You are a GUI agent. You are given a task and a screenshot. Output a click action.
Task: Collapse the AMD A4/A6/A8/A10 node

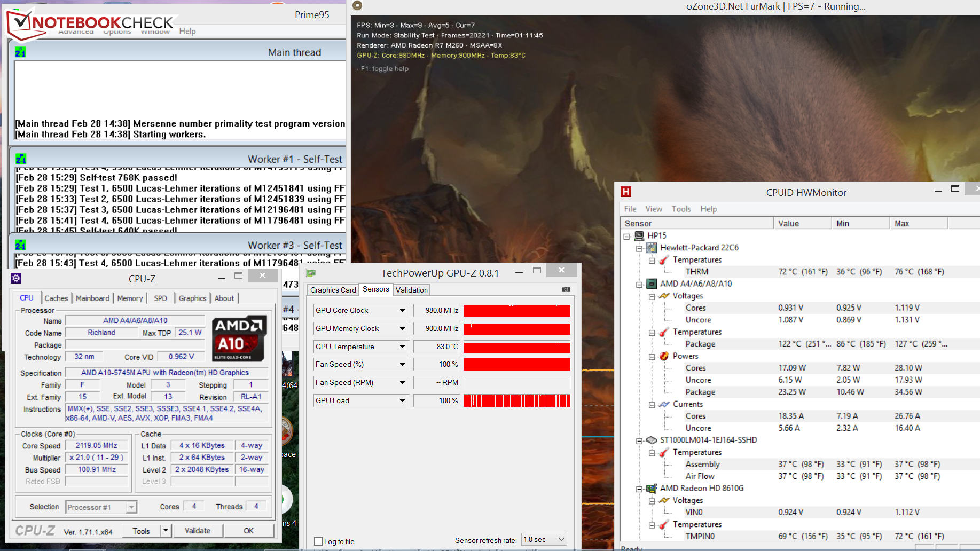[x=639, y=285]
